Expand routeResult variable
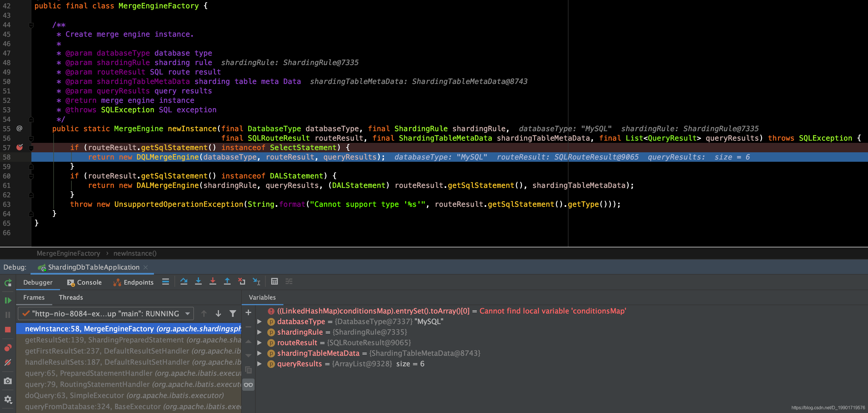The width and height of the screenshot is (868, 413). (260, 342)
